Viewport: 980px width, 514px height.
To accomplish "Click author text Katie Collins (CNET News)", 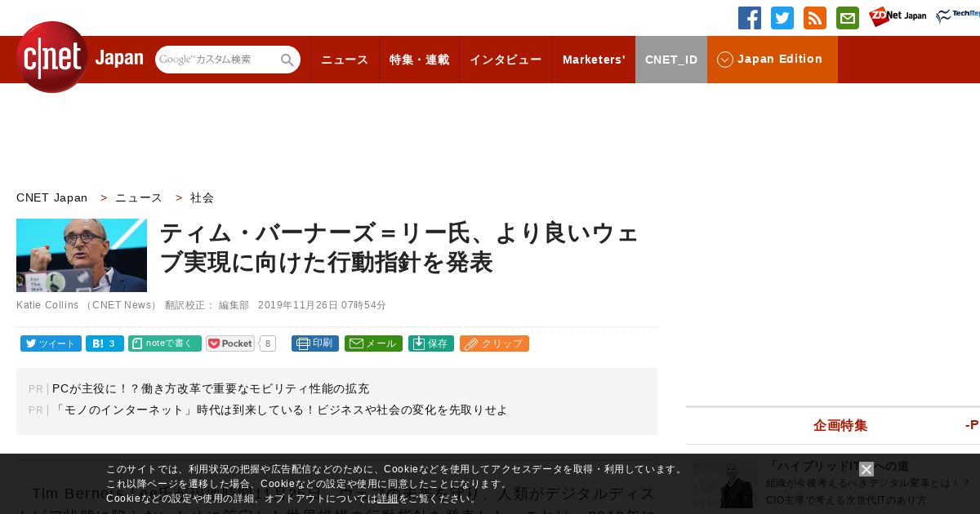I will 87,305.
